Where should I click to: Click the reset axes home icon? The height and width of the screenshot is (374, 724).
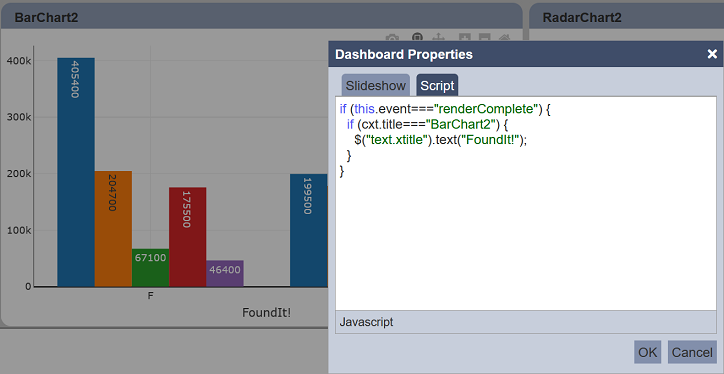505,37
